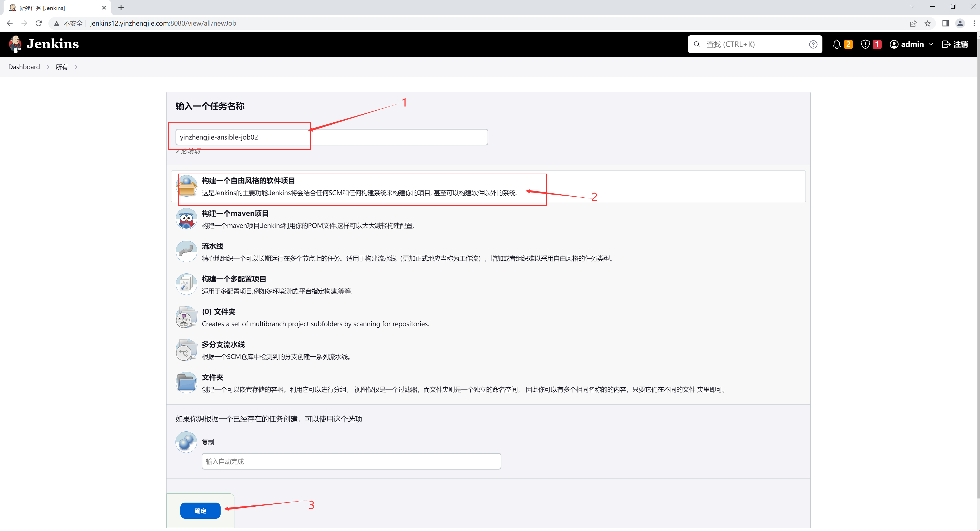980x531 pixels.
Task: Open a new browser tab
Action: [x=121, y=8]
